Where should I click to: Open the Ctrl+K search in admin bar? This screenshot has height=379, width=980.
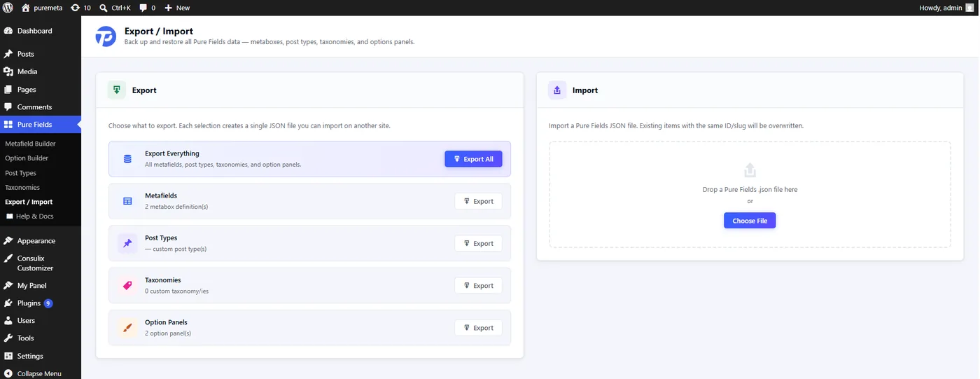point(116,8)
